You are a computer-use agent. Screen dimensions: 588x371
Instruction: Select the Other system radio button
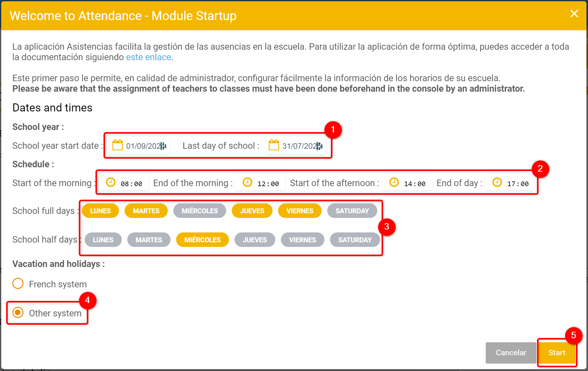coord(18,312)
